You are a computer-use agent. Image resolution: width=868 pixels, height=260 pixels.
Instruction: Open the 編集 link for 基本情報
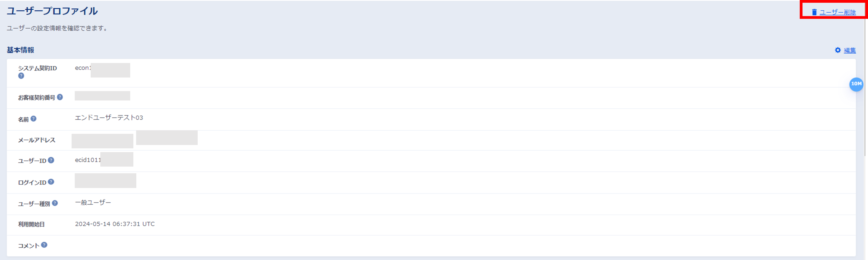tap(850, 50)
